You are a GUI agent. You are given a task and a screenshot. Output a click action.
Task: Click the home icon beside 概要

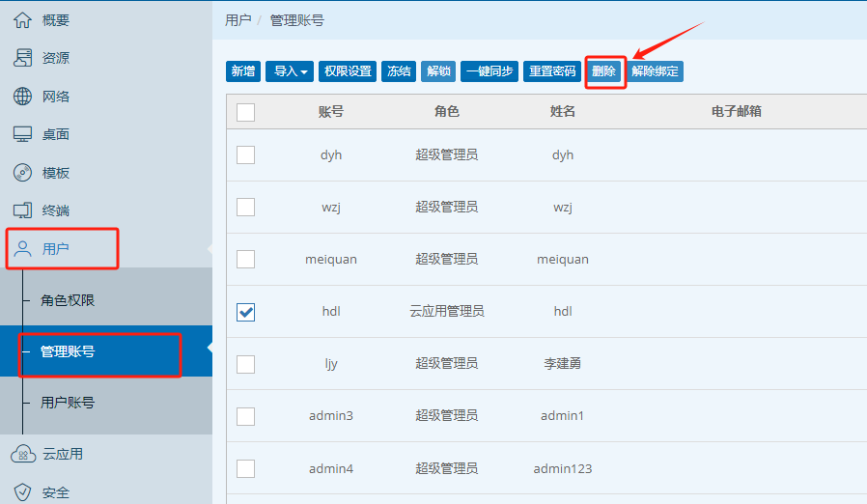click(x=22, y=19)
